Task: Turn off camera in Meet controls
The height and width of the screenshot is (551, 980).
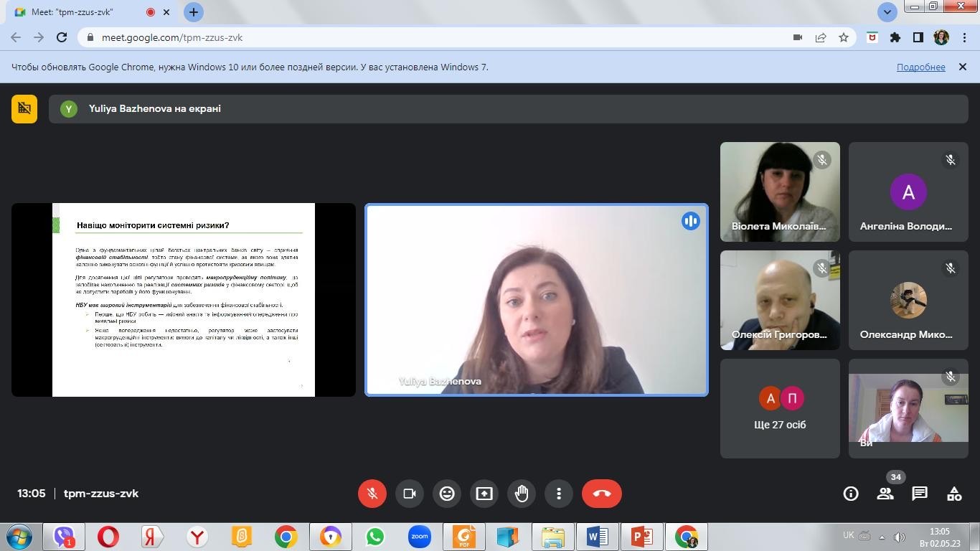Action: pyautogui.click(x=410, y=494)
